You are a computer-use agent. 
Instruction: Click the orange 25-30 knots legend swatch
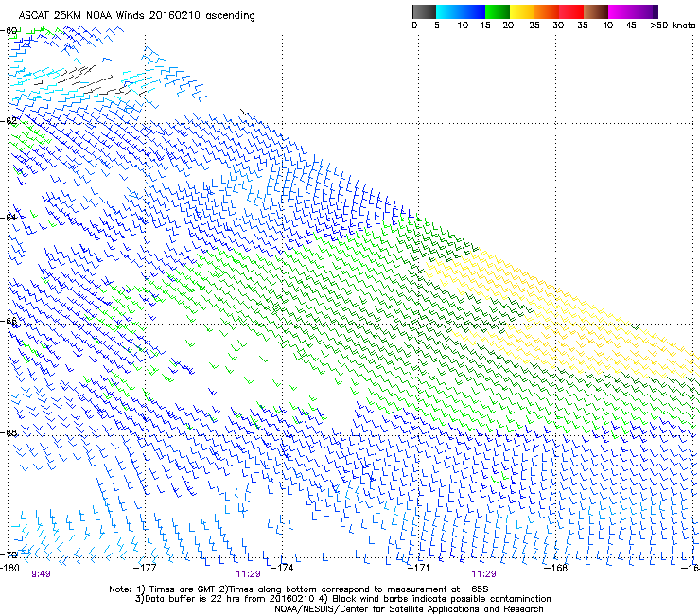[x=547, y=11]
